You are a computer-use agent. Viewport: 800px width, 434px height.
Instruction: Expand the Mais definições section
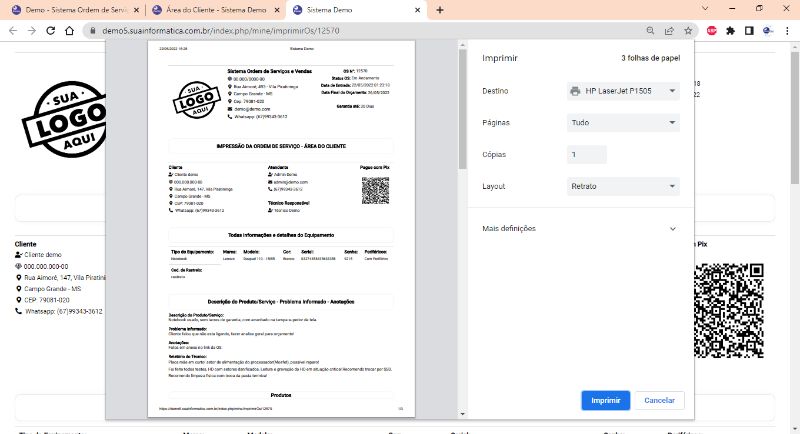click(580, 229)
